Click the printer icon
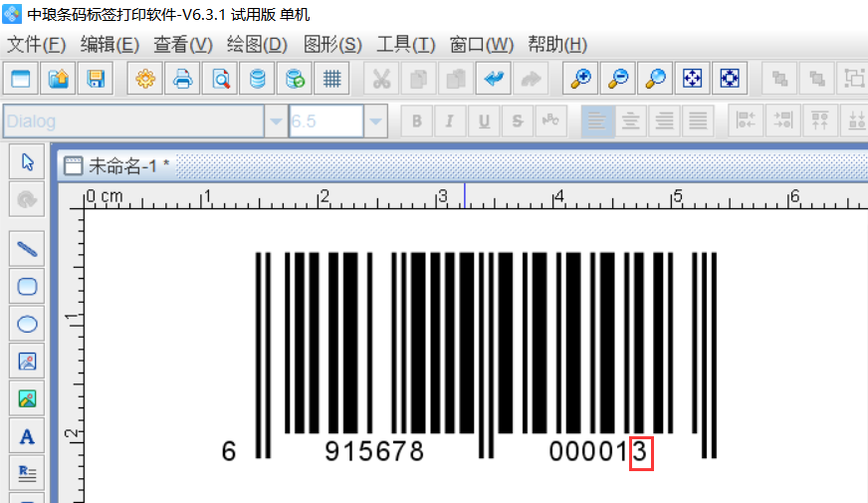Viewport: 868px width, 503px height. [x=183, y=79]
